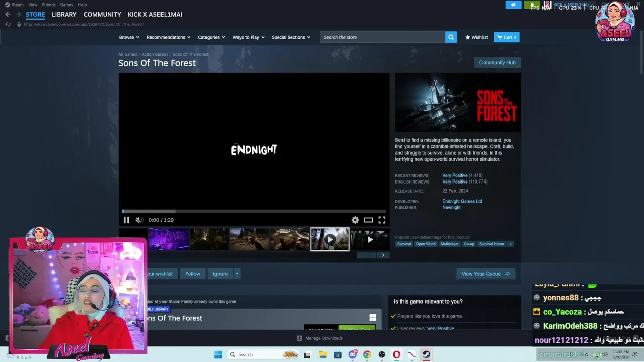Viewport: 644px width, 362px height.
Task: Click the announcements megaphone icon
Action: click(514, 5)
